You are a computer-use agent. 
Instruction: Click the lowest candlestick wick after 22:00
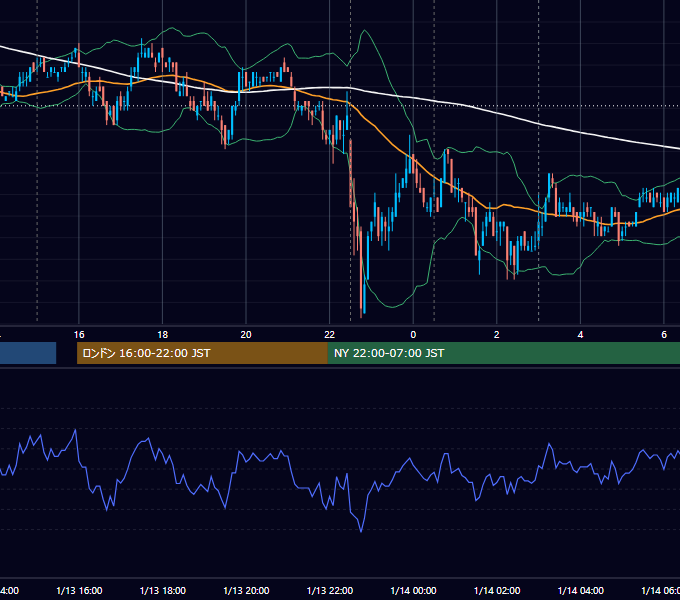pyautogui.click(x=361, y=312)
